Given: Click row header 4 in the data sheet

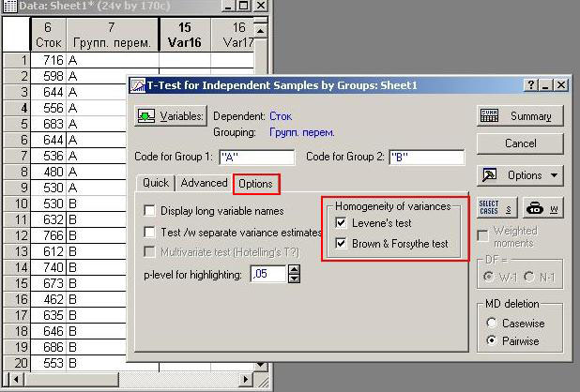Looking at the screenshot, I should pos(16,108).
